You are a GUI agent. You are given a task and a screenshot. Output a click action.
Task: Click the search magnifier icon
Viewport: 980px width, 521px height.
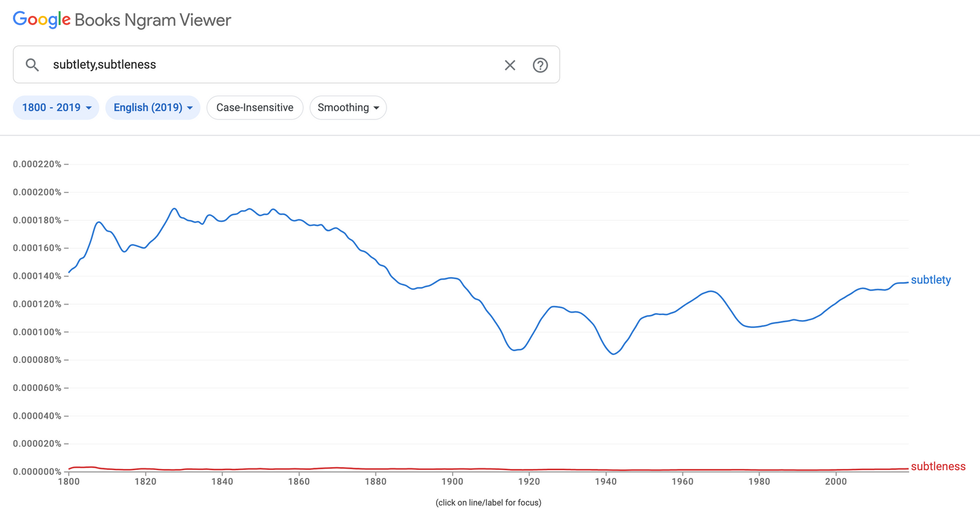click(32, 65)
